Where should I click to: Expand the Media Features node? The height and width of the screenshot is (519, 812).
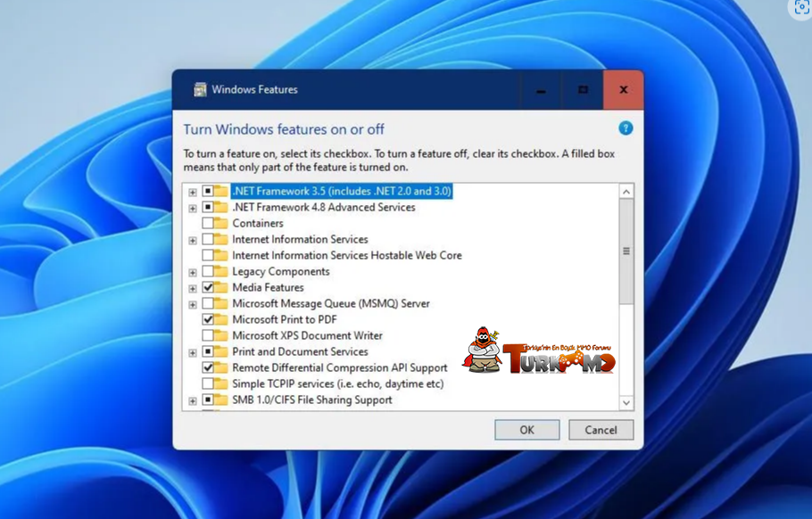pos(193,288)
